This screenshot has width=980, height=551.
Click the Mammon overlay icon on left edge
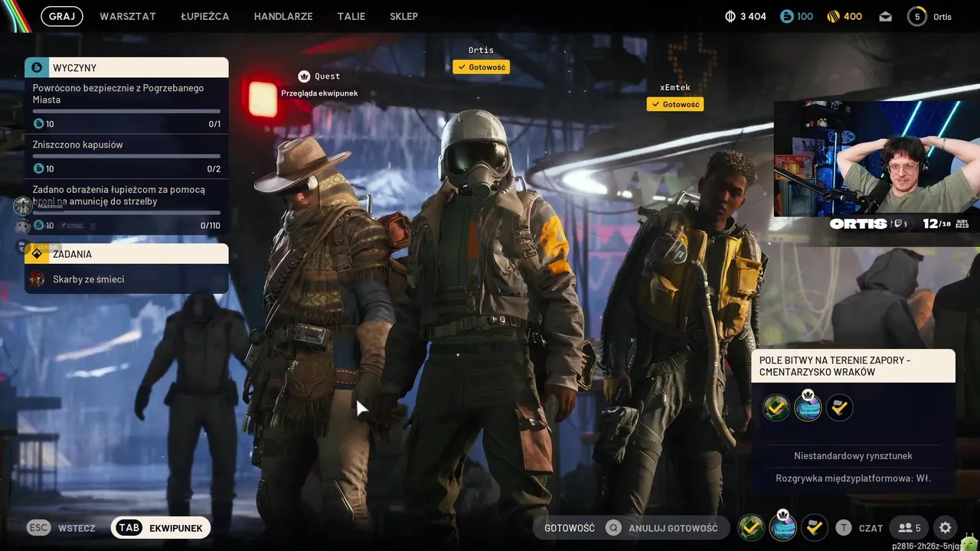pyautogui.click(x=23, y=205)
